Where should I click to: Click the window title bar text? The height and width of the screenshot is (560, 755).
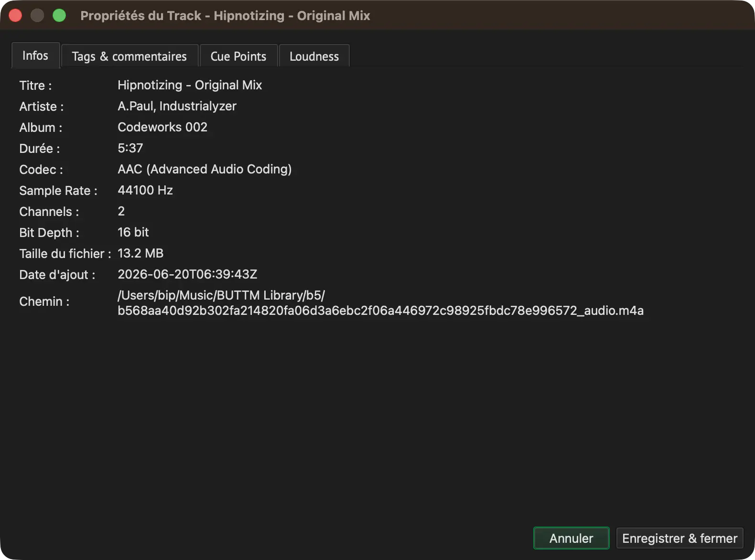pyautogui.click(x=225, y=16)
